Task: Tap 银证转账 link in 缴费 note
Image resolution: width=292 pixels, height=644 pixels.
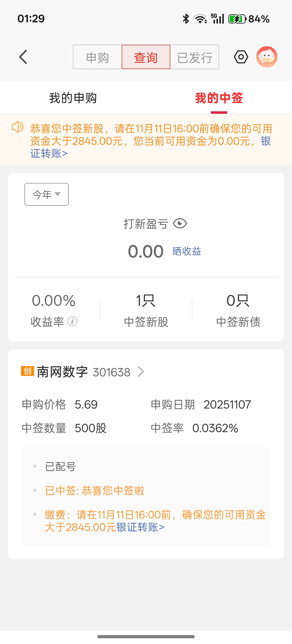Action: [x=141, y=527]
